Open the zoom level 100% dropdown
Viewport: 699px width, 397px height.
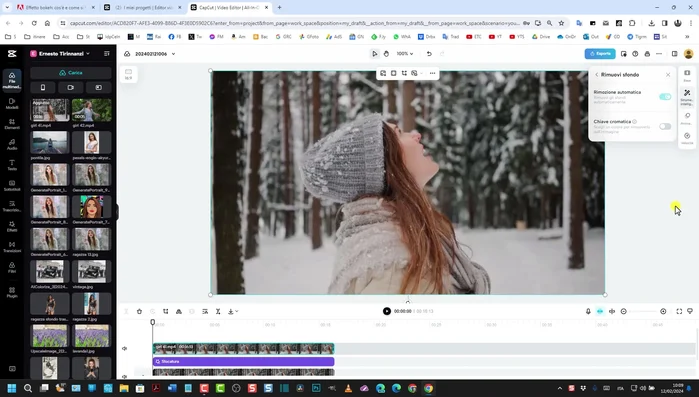(405, 53)
